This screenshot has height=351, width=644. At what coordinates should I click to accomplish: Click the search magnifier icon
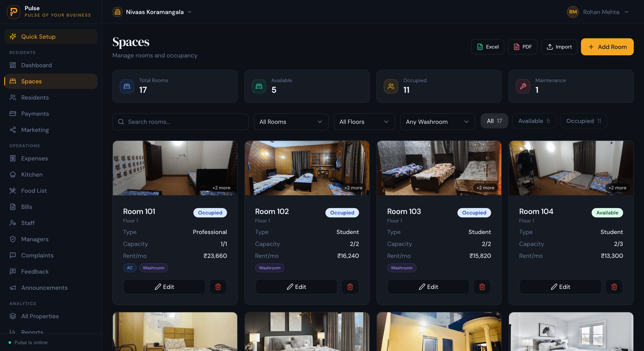pyautogui.click(x=121, y=122)
